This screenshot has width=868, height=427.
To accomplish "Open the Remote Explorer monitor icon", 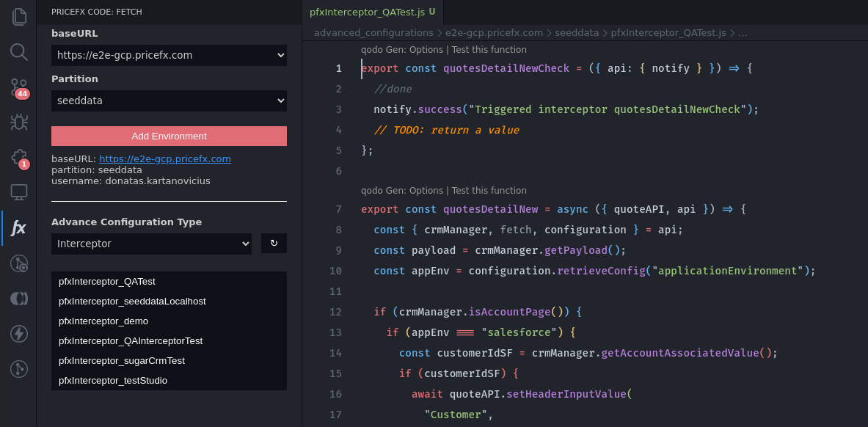I will pos(19,192).
